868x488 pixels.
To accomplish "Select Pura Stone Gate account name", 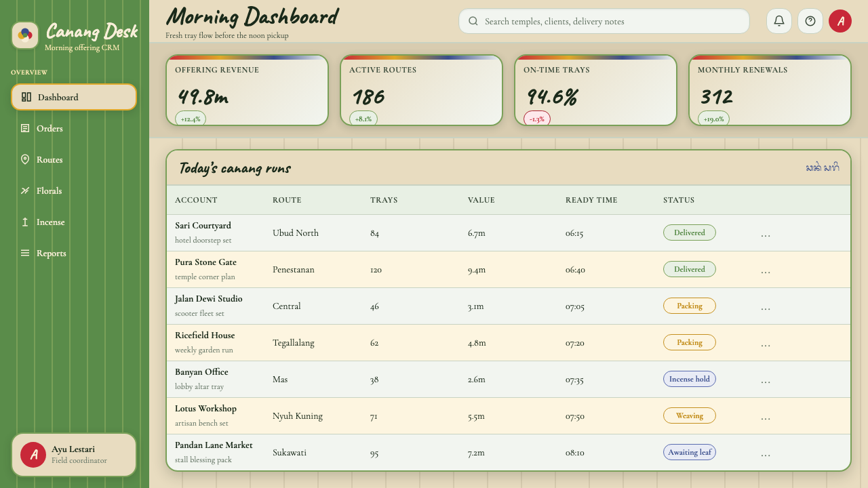I will click(x=205, y=262).
